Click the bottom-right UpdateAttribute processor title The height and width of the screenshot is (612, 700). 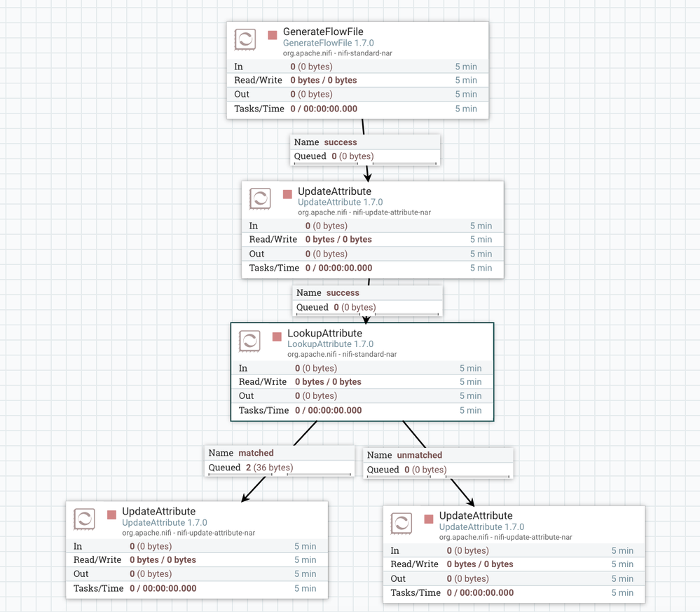click(x=476, y=516)
